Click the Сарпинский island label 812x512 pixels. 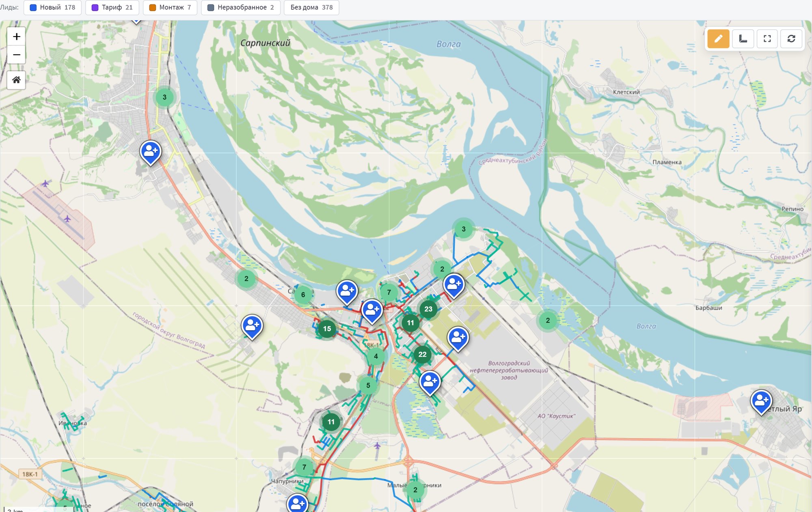pos(265,43)
